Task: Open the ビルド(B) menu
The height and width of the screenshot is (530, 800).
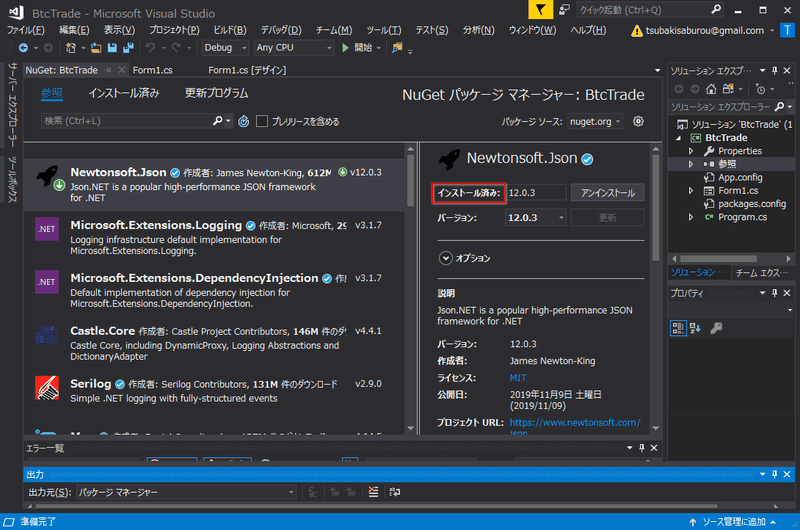Action: click(230, 30)
